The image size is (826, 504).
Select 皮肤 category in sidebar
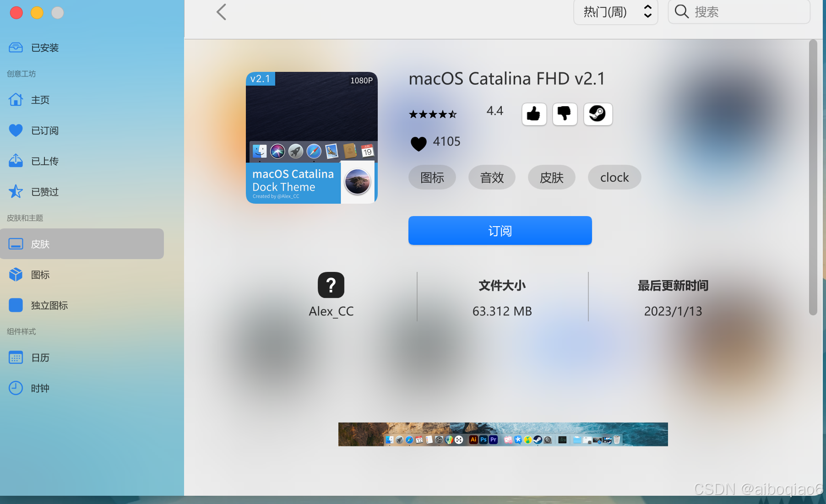pyautogui.click(x=82, y=244)
